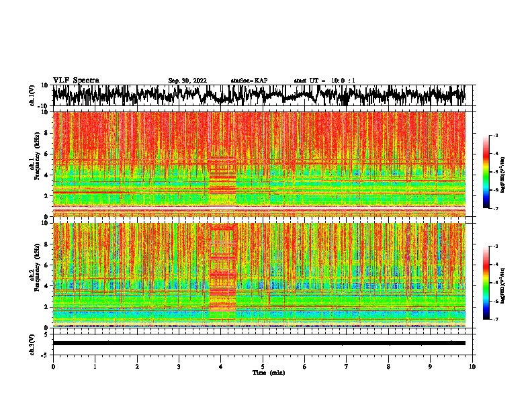The height and width of the screenshot is (411, 532).
Task: Click tick label "6" on the Time axis
Action: (x=305, y=367)
